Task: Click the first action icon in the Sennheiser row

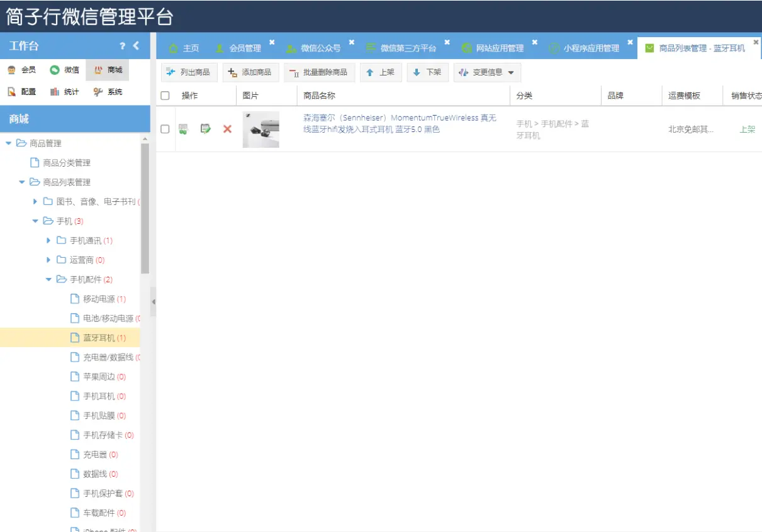Action: click(x=183, y=129)
